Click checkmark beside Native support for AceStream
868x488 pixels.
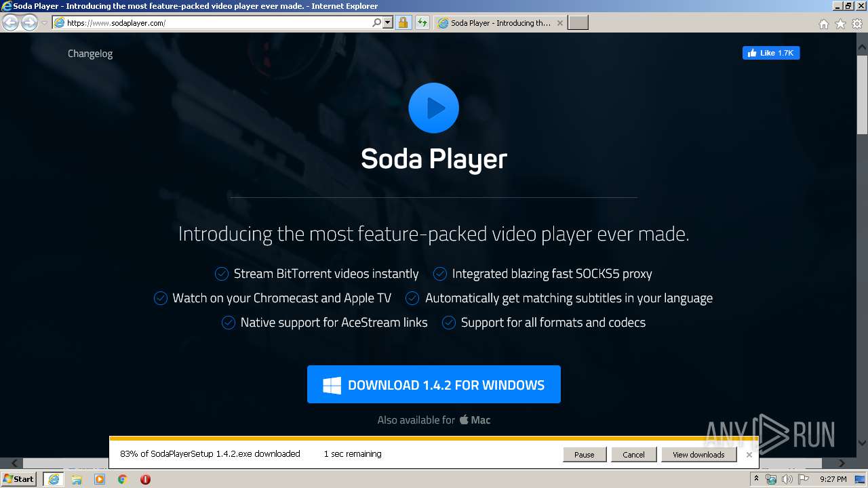click(x=229, y=323)
